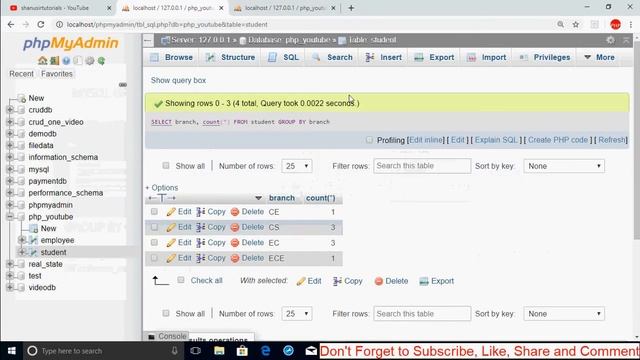
Task: Open the SQL tab
Action: (x=284, y=58)
